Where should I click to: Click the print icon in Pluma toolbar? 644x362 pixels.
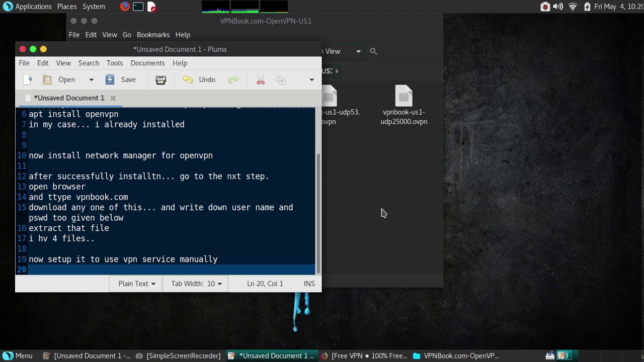[x=161, y=79]
